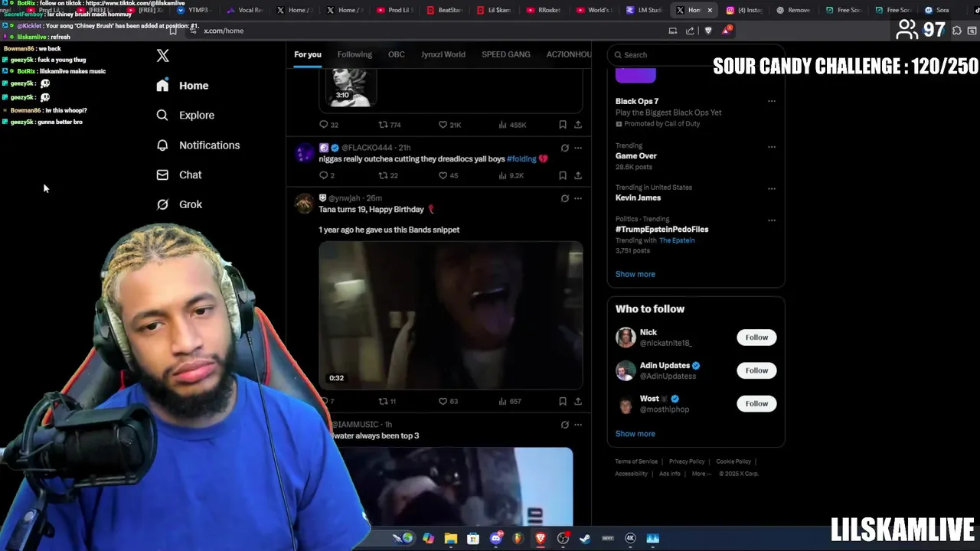Open more options for the ynwjah post
The height and width of the screenshot is (551, 980).
pos(578,198)
